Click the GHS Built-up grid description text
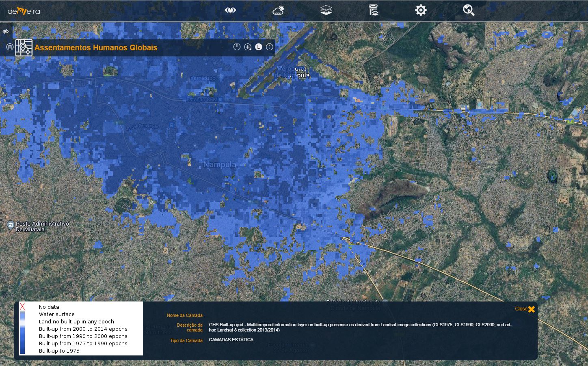Viewport: 588px width, 366px height. point(360,327)
